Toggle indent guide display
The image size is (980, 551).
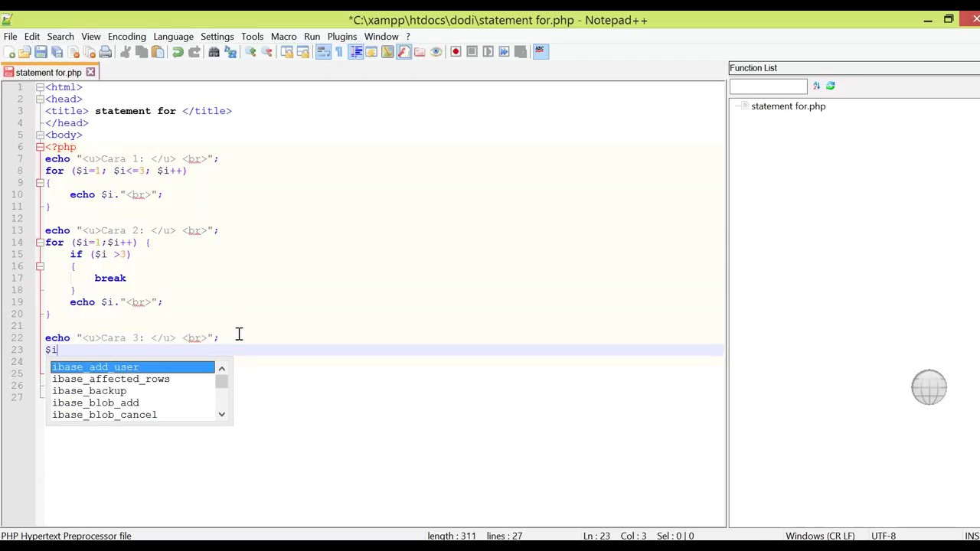(x=356, y=52)
